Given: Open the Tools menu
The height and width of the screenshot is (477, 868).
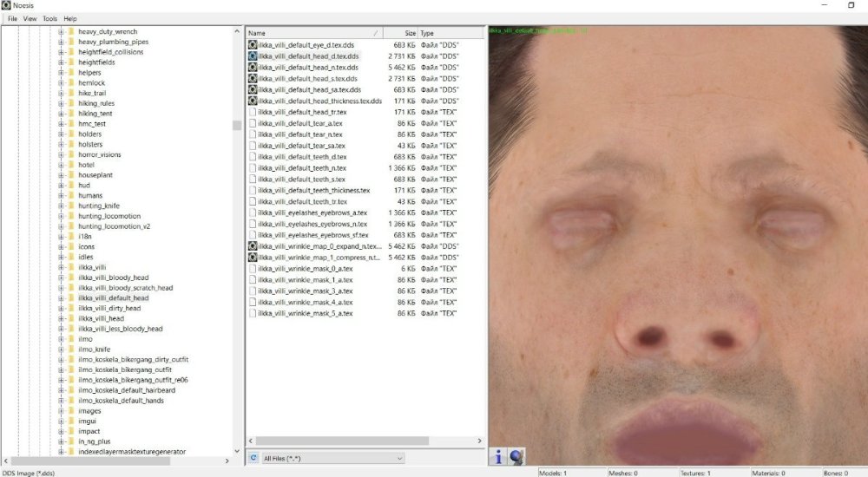Looking at the screenshot, I should (49, 18).
